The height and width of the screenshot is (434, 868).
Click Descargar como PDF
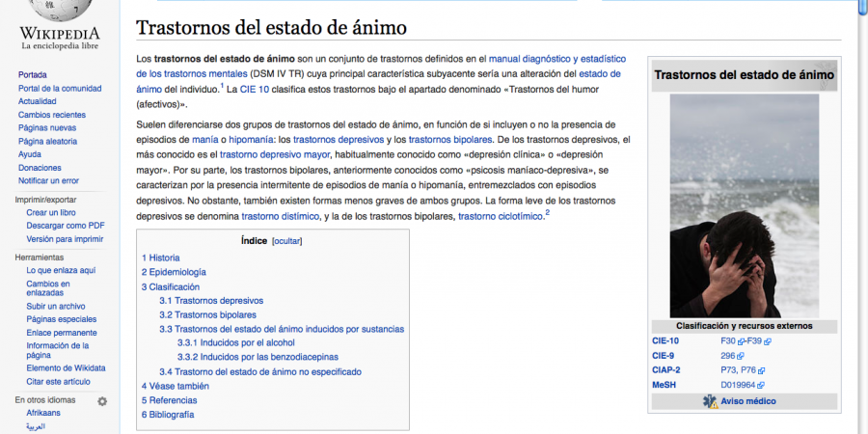66,226
